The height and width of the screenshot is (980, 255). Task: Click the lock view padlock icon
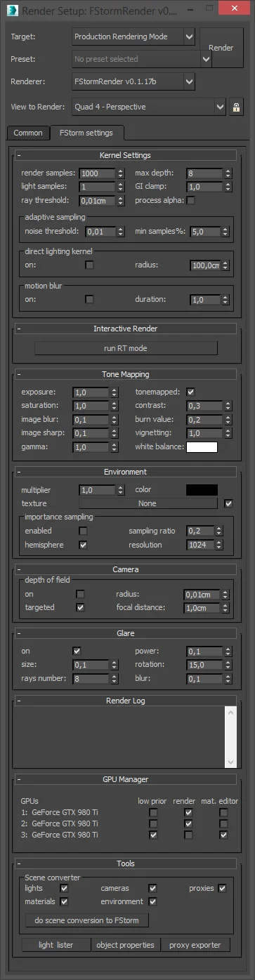pos(237,107)
